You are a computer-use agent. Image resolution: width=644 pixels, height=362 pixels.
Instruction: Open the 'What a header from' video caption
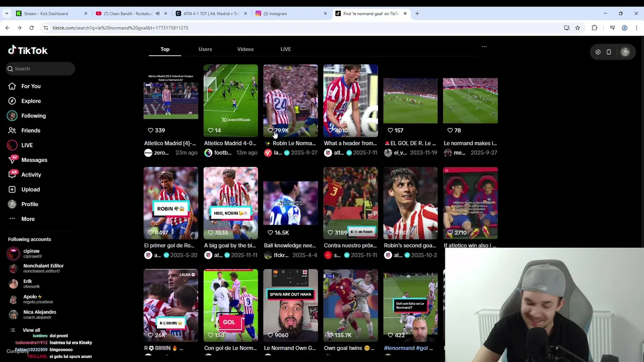350,143
